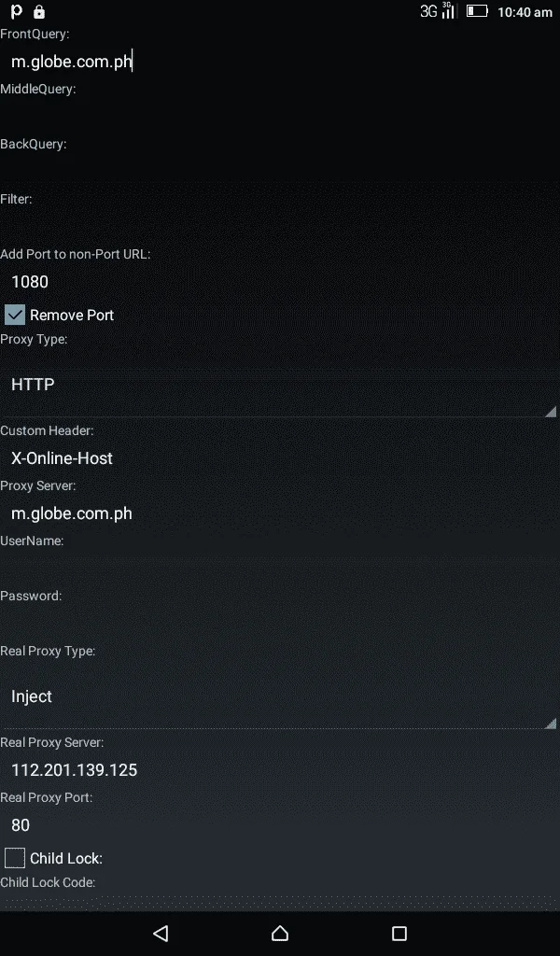This screenshot has height=956, width=560.
Task: Tap the Android back navigation button
Action: (161, 934)
